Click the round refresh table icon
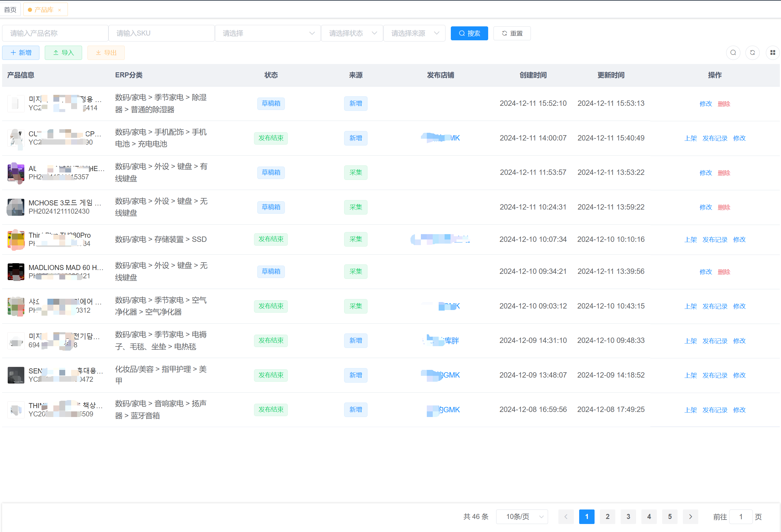The width and height of the screenshot is (781, 532). pos(752,53)
